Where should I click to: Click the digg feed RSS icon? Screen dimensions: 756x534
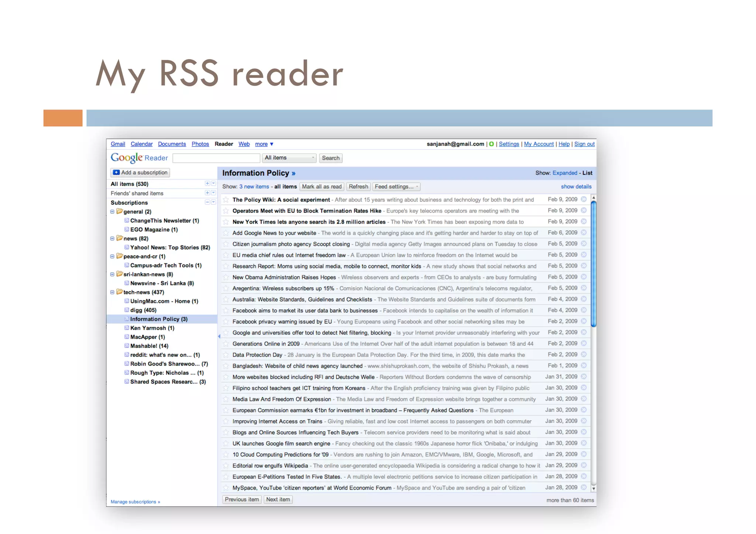click(127, 310)
